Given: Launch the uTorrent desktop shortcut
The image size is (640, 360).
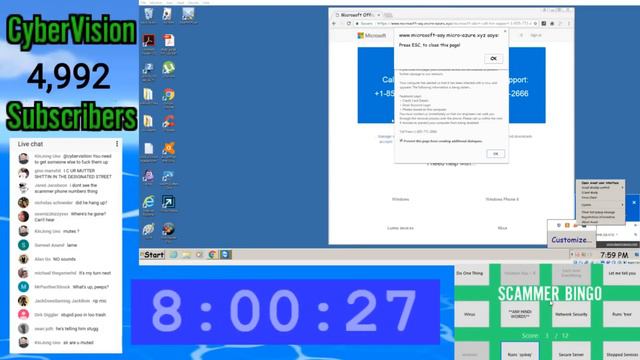Looking at the screenshot, I should pyautogui.click(x=168, y=69).
